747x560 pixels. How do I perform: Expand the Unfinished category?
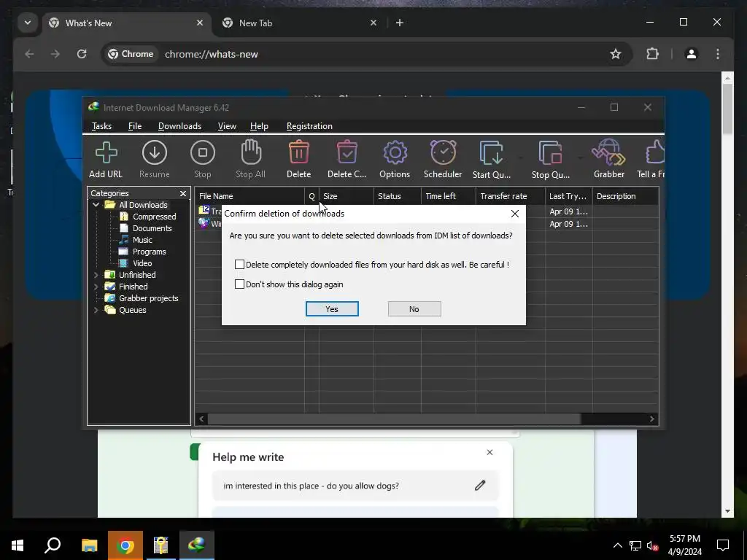[x=96, y=275]
